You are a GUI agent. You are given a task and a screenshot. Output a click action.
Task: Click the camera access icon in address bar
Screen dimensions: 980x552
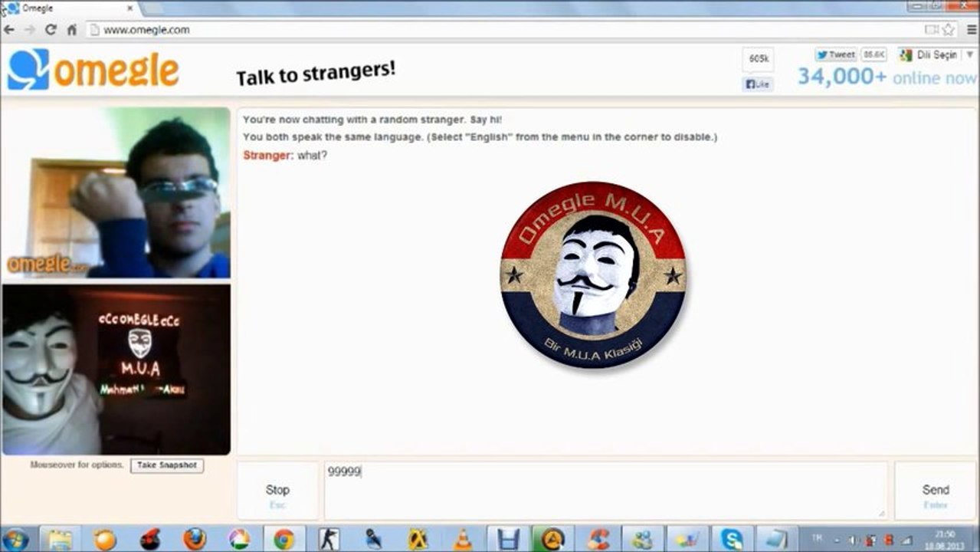tap(932, 30)
